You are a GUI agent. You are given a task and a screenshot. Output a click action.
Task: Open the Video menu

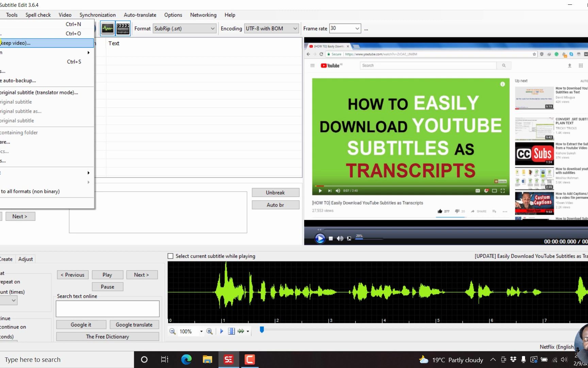point(65,15)
